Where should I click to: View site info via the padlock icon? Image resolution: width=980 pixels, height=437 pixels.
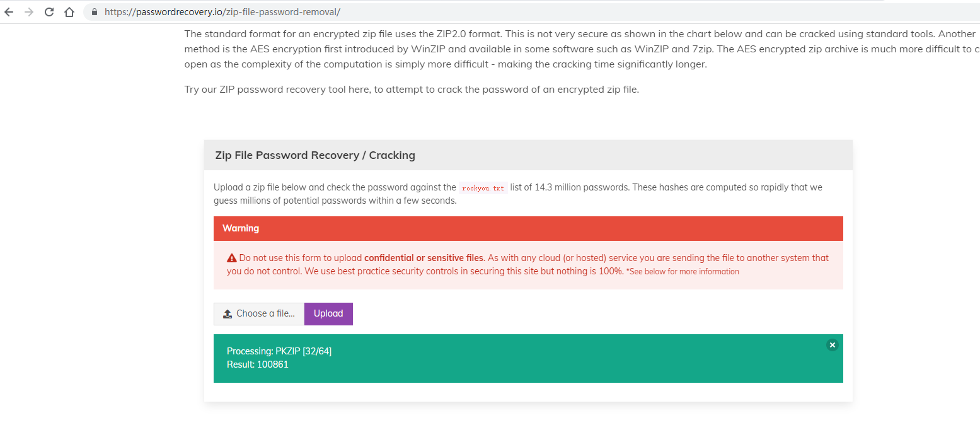(x=95, y=12)
